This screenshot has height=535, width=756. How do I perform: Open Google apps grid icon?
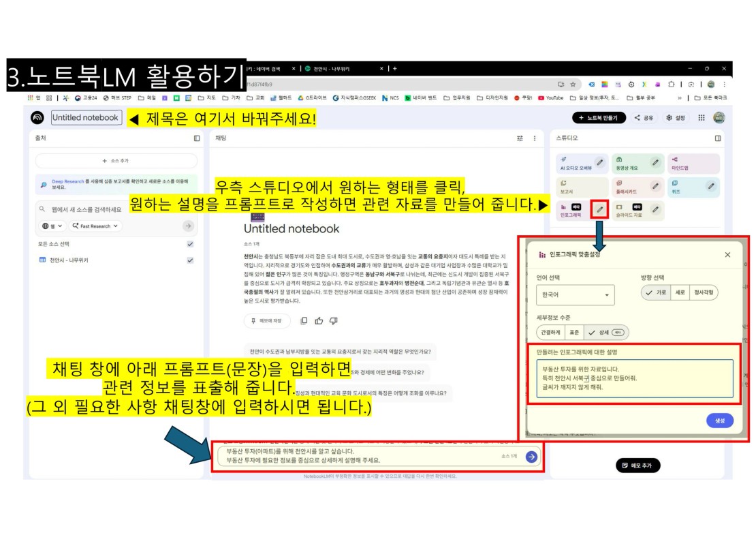[702, 118]
